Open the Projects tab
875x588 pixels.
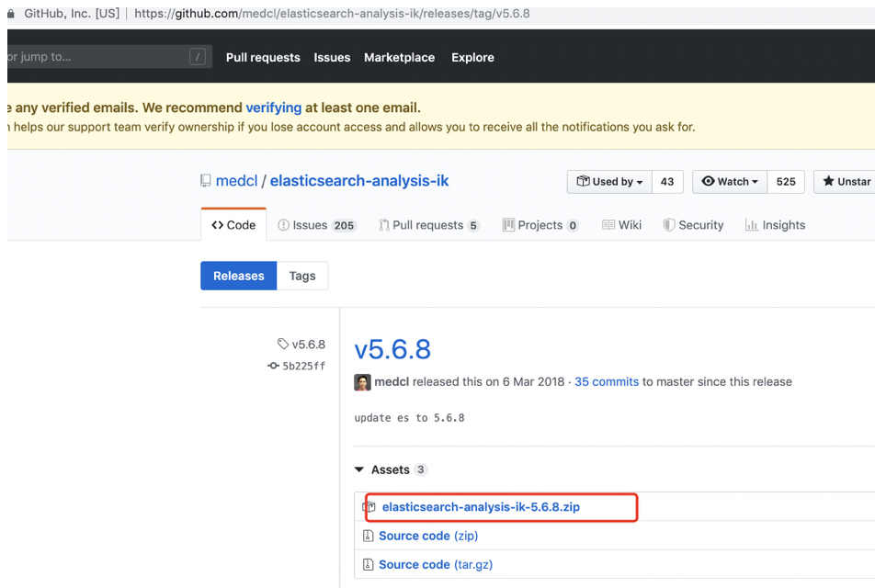pos(540,225)
